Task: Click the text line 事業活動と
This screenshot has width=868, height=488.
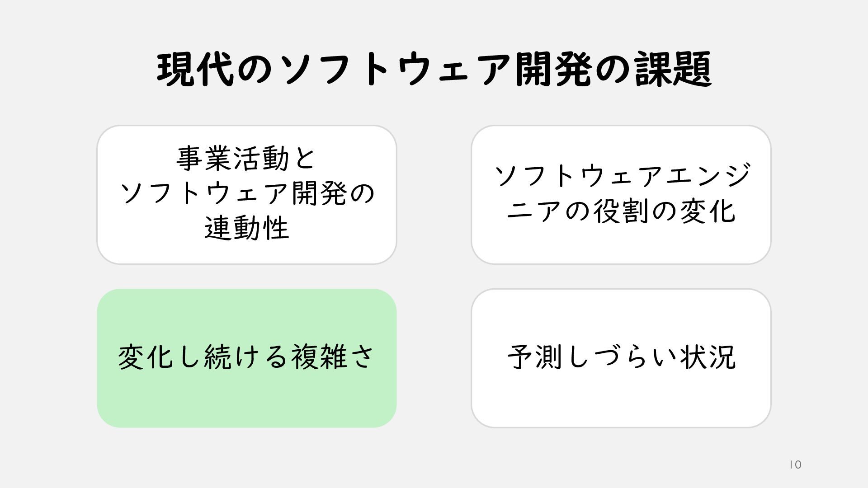Action: (x=247, y=159)
